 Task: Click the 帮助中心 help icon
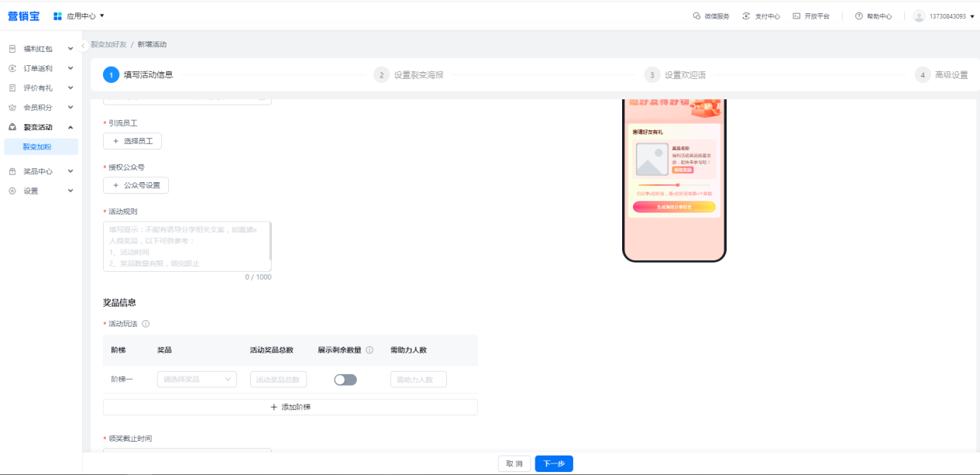pos(859,16)
